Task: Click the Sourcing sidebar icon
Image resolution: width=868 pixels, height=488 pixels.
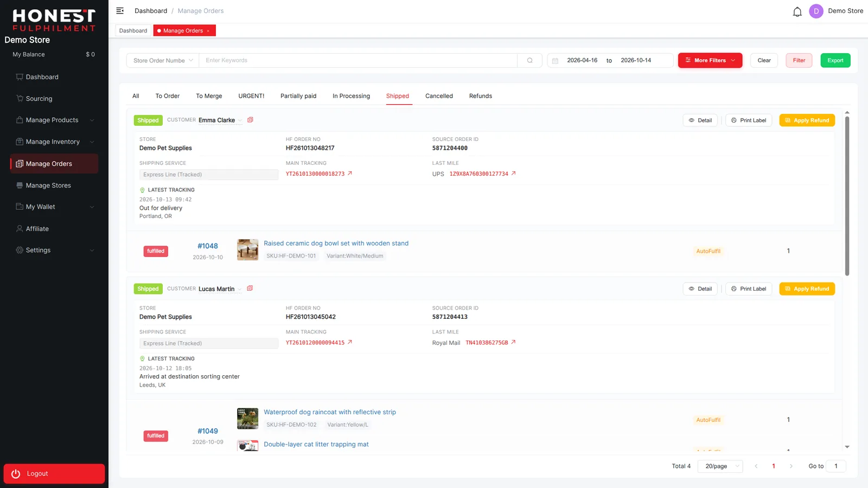Action: pos(20,99)
